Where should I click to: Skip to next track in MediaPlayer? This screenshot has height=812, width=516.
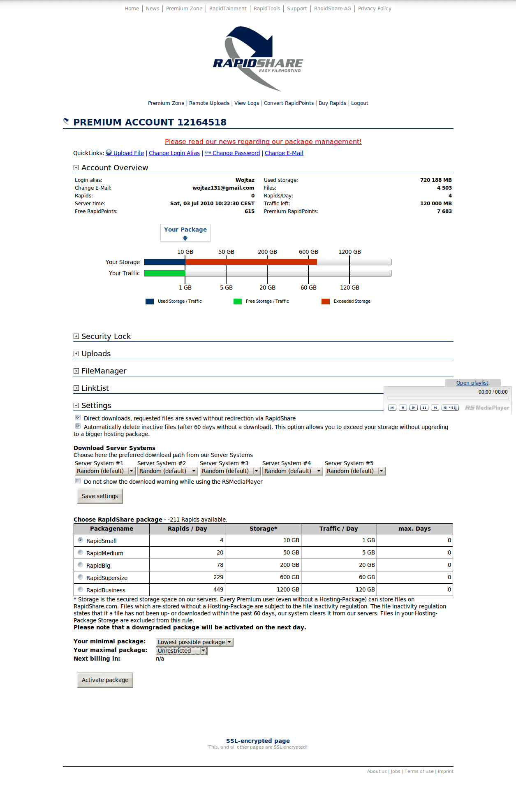click(x=435, y=408)
